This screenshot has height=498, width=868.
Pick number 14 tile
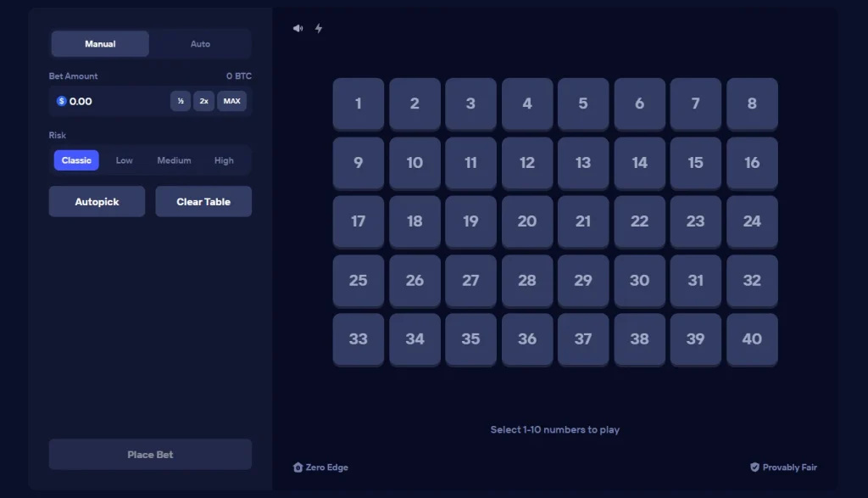(x=639, y=163)
